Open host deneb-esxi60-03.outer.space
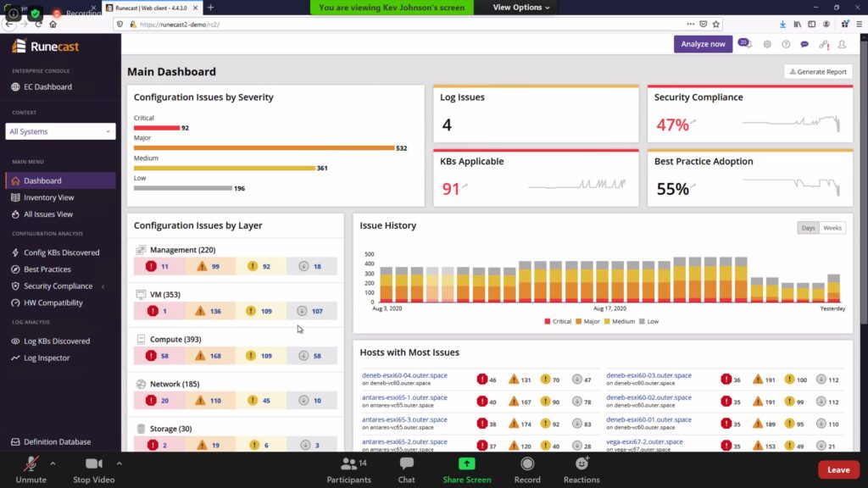Viewport: 868px width, 488px height. tap(648, 375)
